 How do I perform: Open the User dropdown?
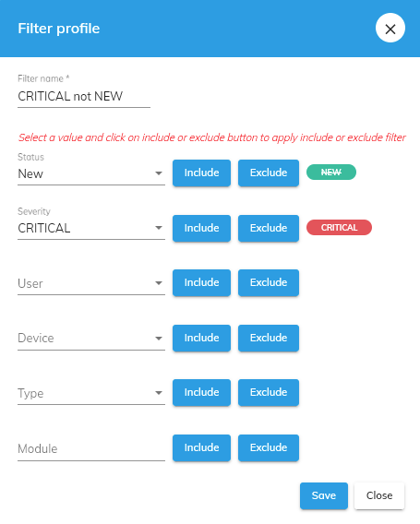[x=91, y=283]
